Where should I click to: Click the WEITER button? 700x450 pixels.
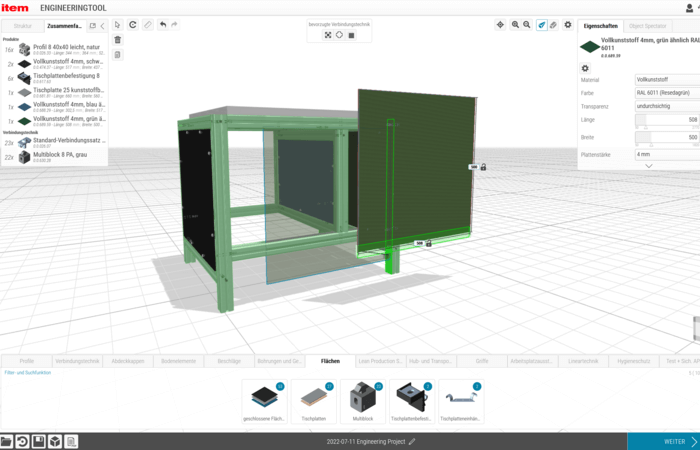(x=663, y=441)
